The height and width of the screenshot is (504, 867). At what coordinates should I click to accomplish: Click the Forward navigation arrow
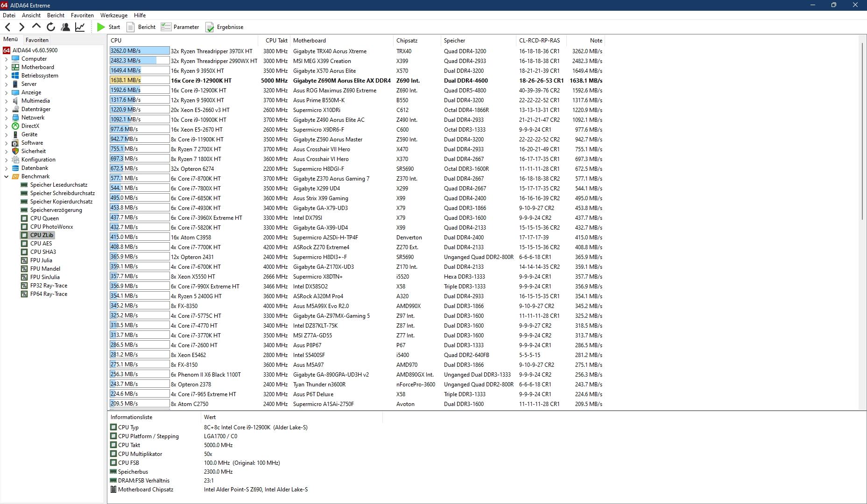(21, 27)
